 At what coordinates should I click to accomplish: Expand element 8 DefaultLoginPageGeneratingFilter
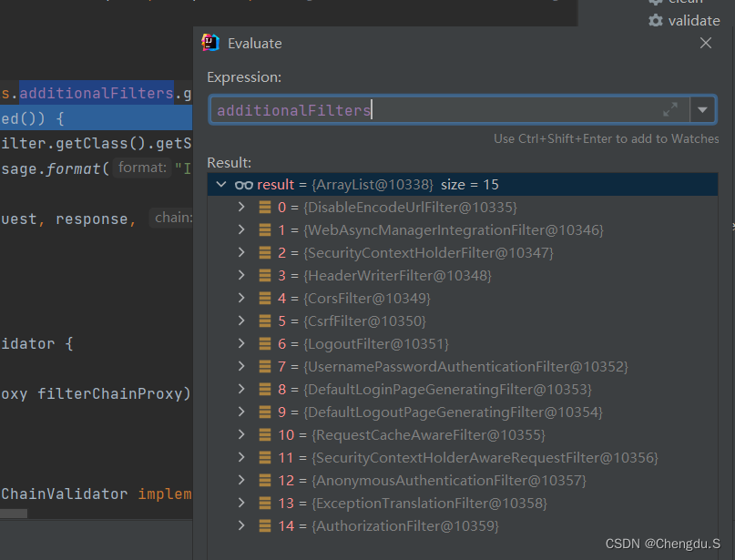[241, 389]
